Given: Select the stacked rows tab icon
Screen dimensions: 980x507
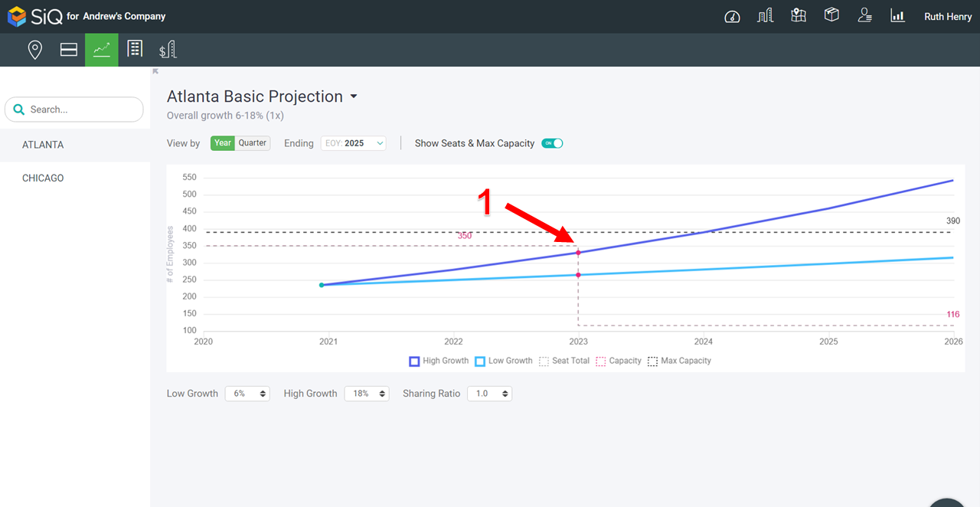Looking at the screenshot, I should point(69,50).
